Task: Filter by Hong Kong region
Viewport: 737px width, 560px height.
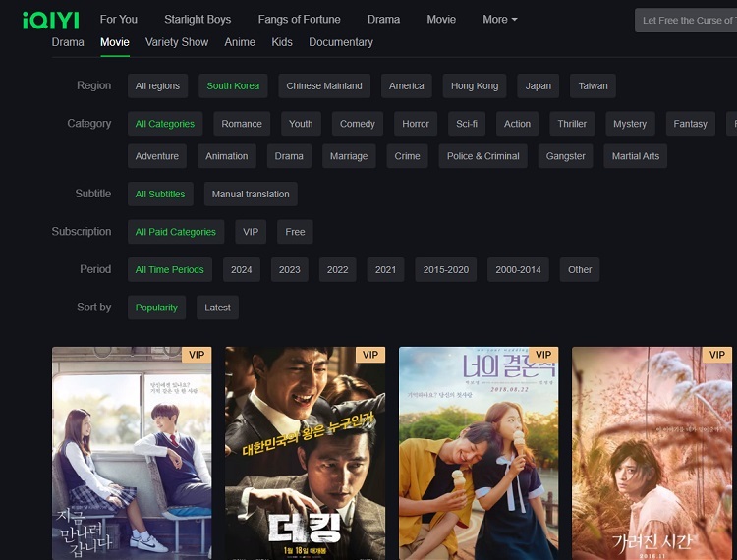Action: (475, 86)
